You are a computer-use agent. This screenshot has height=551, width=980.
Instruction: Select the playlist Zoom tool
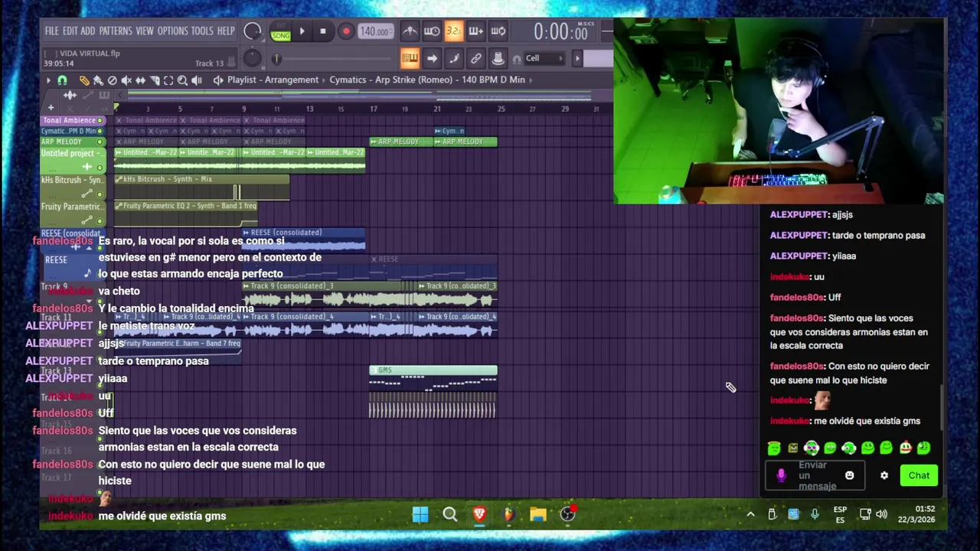pos(182,80)
